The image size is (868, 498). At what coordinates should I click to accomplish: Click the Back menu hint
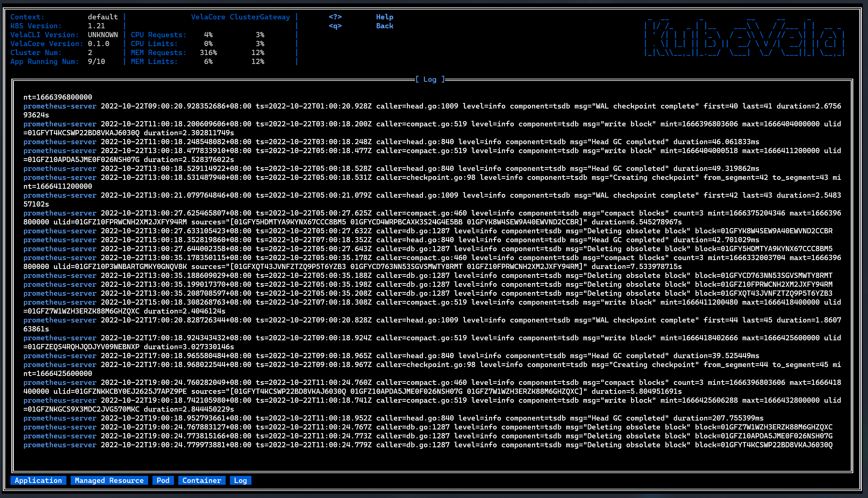(x=385, y=26)
